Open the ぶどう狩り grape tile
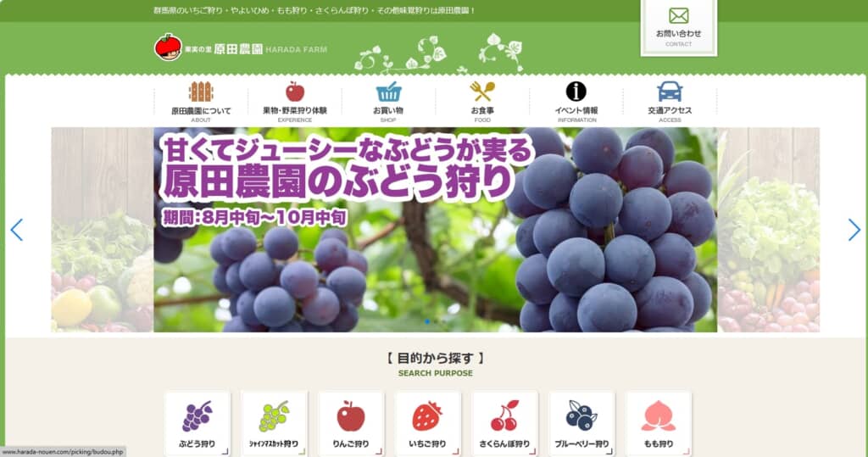Image resolution: width=868 pixels, height=457 pixels. point(197,424)
